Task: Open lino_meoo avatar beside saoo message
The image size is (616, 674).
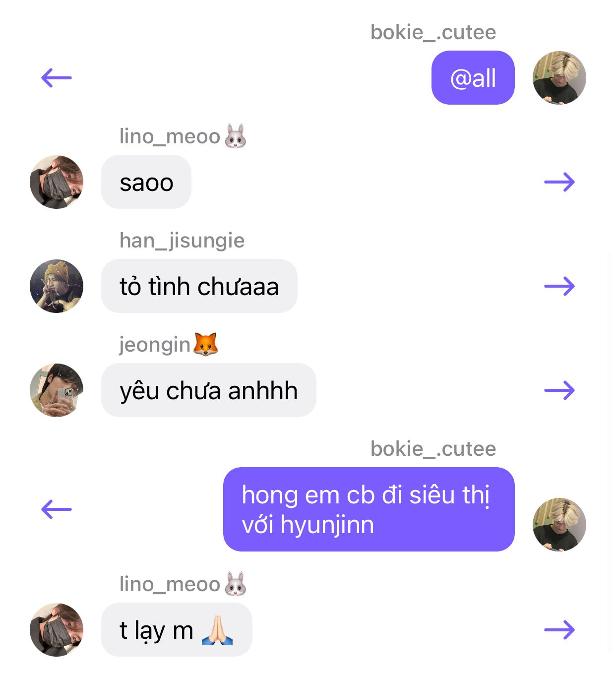Action: point(57,182)
